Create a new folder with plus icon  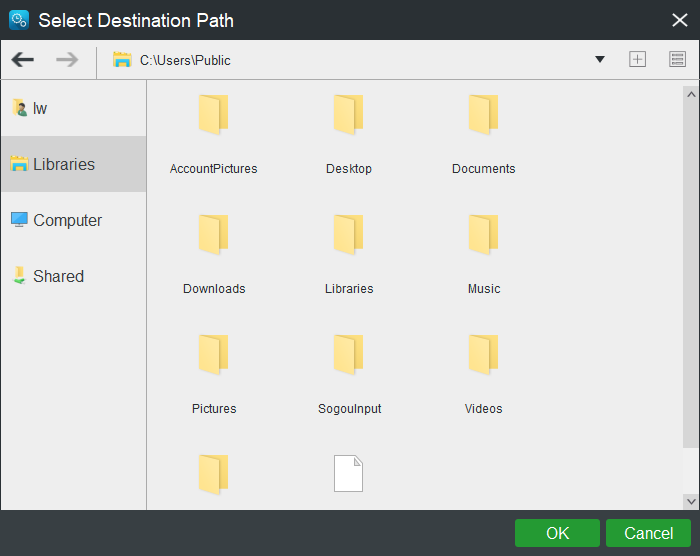(637, 60)
